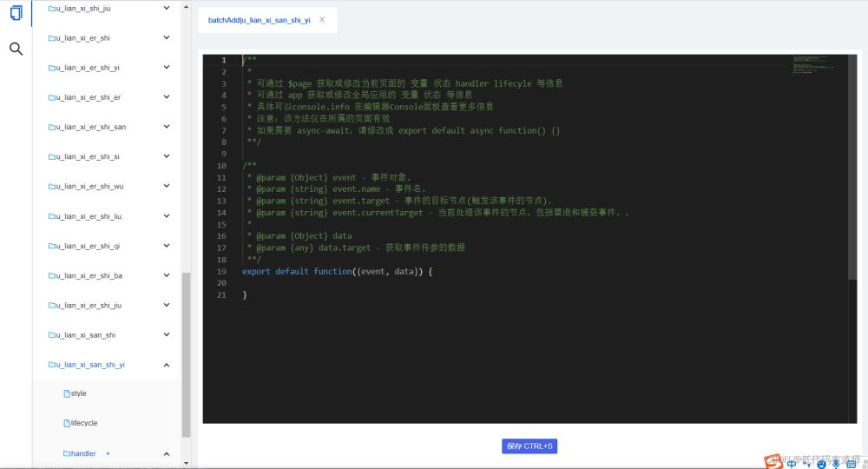Expand the u_lian_xi_er_shi_jiu chevron
The image size is (868, 469).
[166, 305]
